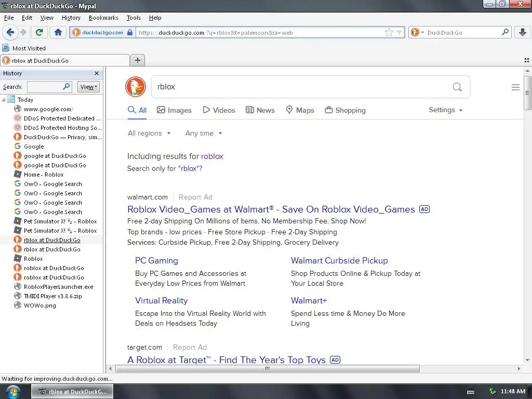
Task: Open the Roblox Video_Games at Walmart result
Action: (x=271, y=209)
